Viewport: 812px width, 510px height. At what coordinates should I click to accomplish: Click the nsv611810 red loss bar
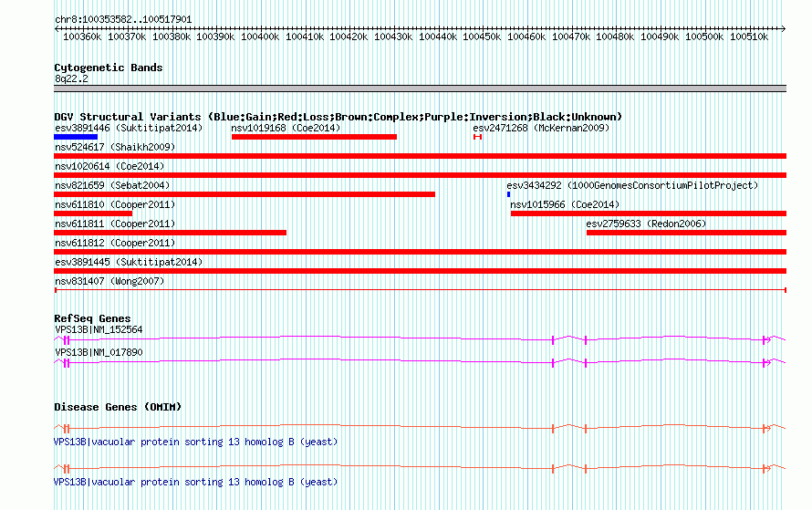click(93, 213)
